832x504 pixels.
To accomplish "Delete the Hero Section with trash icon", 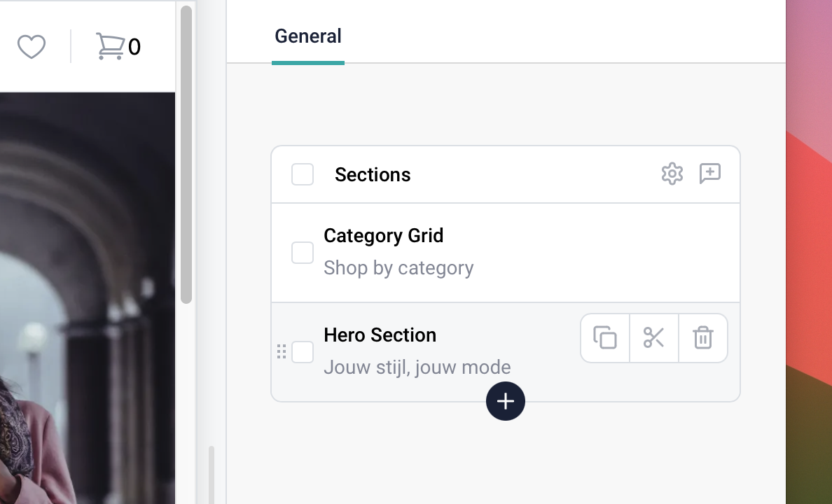I will tap(703, 338).
